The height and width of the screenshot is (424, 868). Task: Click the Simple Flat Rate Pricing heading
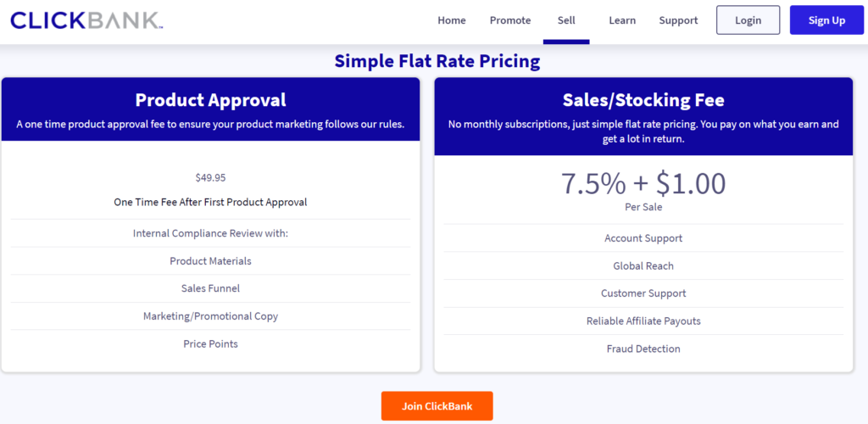437,61
